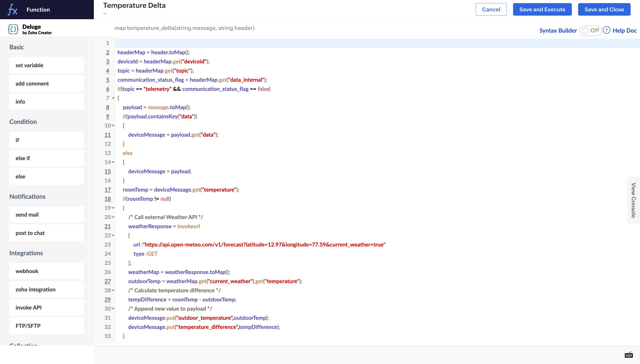640x364 pixels.
Task: Open the Help Doc link
Action: click(624, 31)
